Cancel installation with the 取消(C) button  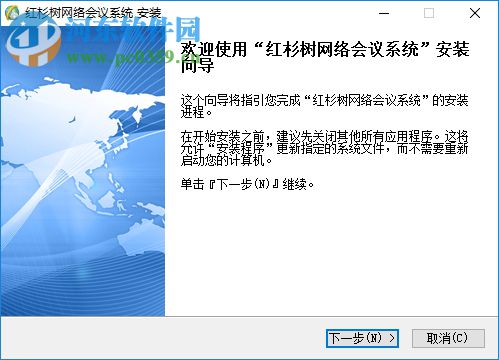coord(448,338)
